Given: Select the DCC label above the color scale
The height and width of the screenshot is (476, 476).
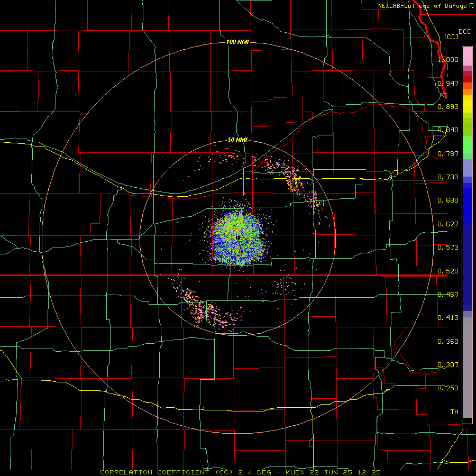Looking at the screenshot, I should pyautogui.click(x=464, y=32).
